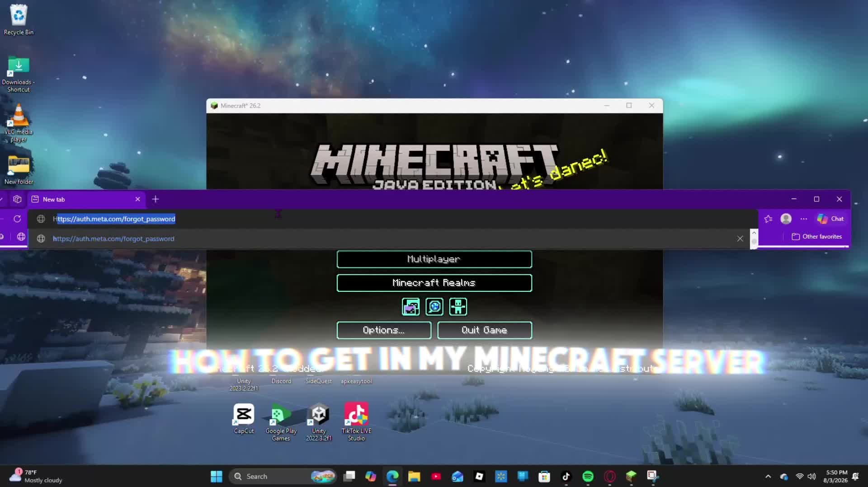Open Outlook from the taskbar
868x487 pixels.
[x=458, y=476]
